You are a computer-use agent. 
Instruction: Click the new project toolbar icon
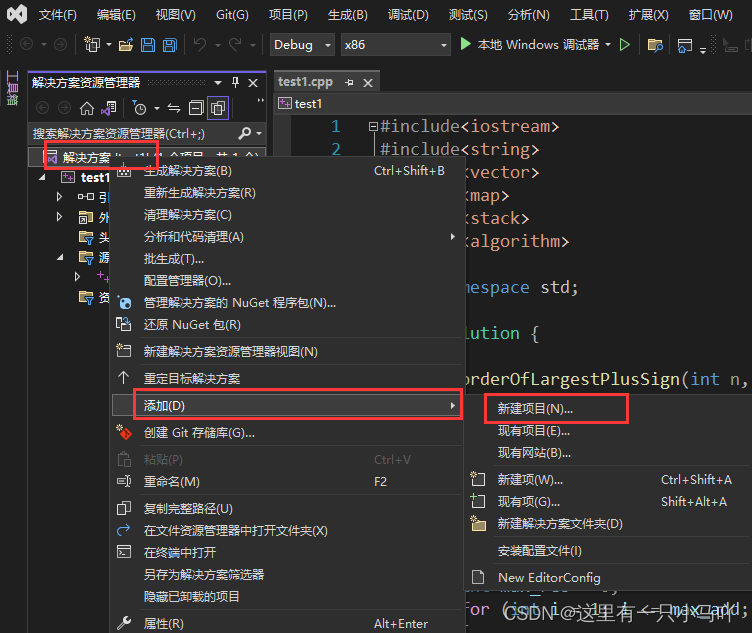pyautogui.click(x=92, y=45)
